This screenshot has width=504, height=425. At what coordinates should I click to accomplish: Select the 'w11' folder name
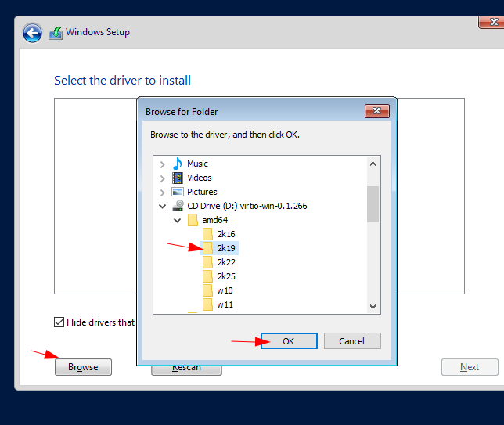click(x=225, y=304)
